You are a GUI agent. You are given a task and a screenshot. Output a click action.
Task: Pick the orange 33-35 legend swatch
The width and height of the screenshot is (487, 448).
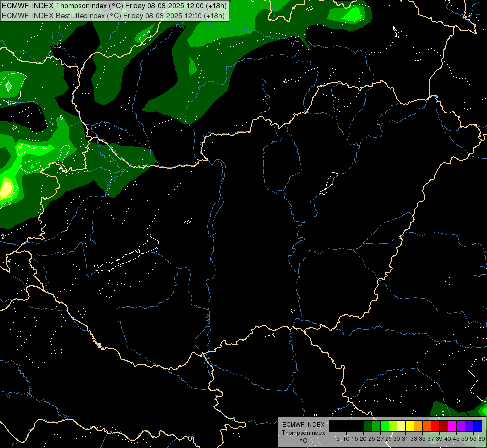[418, 426]
